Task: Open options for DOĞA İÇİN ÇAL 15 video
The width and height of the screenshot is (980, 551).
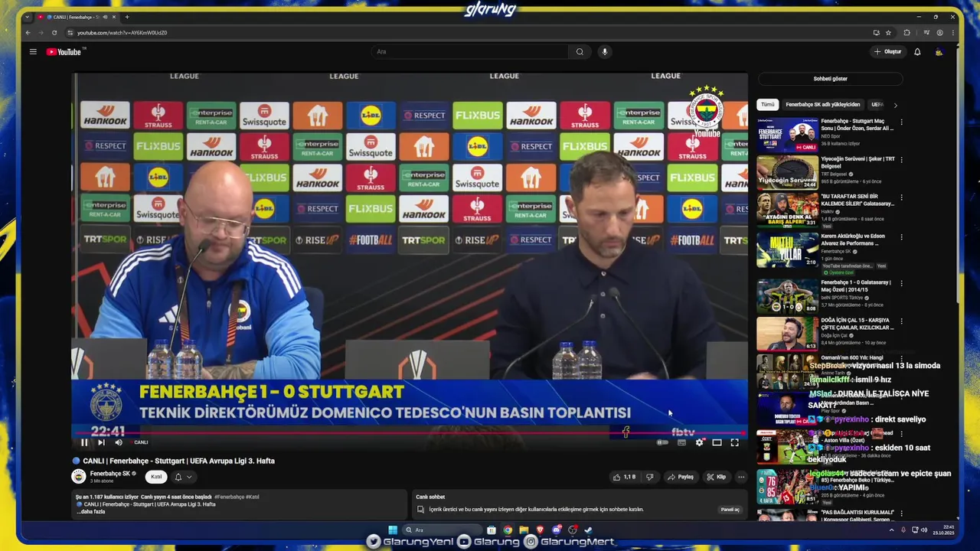Action: click(901, 321)
